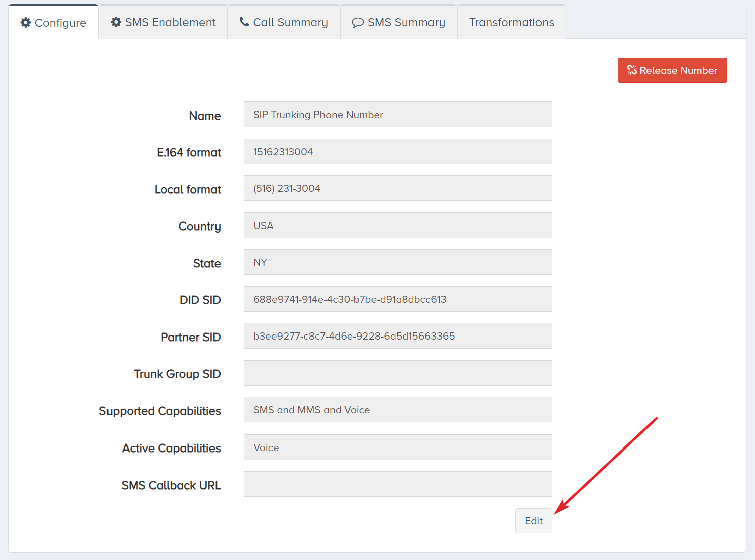Click the Local format field (516) 231-3004
The image size is (755, 560).
pyautogui.click(x=398, y=188)
